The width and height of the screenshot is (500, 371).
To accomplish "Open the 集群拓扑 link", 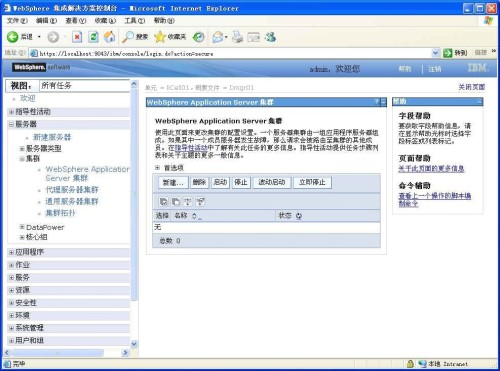I will (x=60, y=213).
